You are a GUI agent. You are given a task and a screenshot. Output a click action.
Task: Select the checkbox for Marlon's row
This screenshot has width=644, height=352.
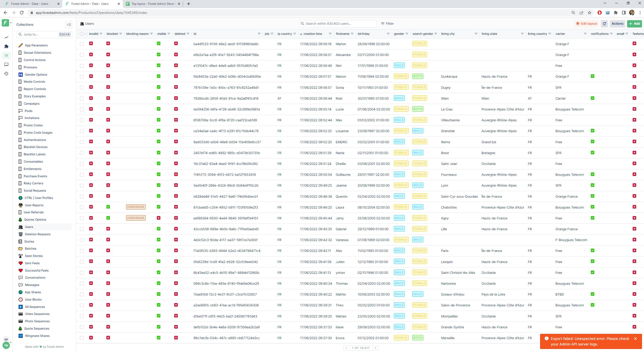[82, 44]
